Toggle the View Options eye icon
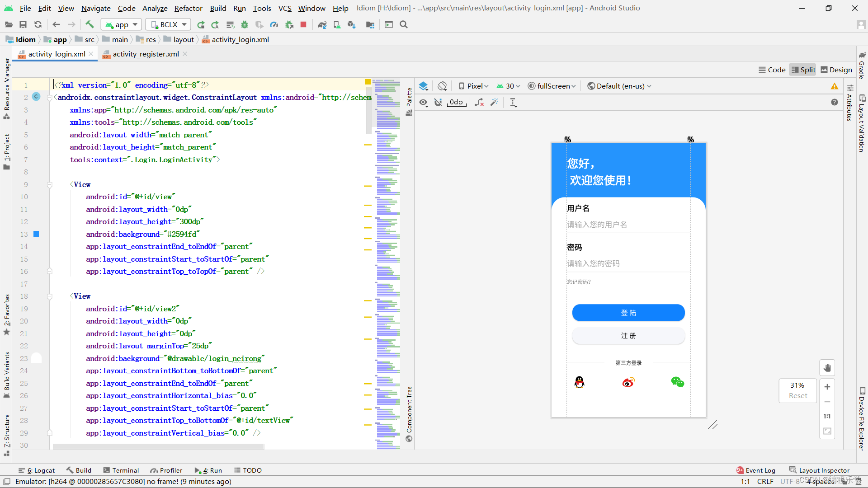 point(423,103)
